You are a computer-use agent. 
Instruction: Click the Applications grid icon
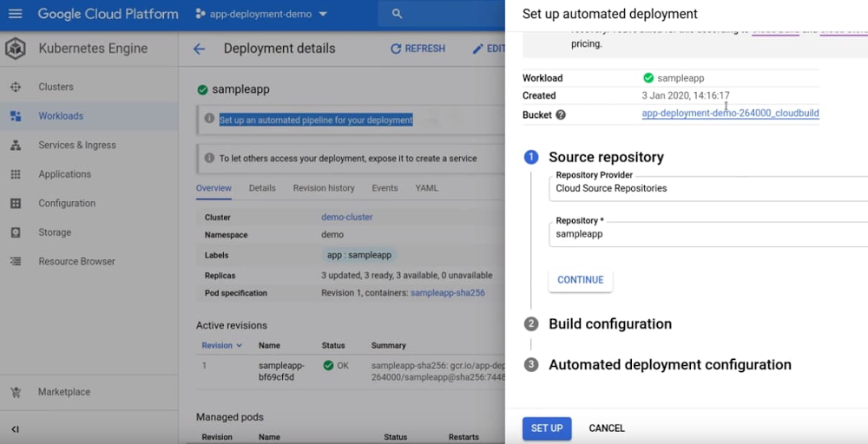[16, 174]
